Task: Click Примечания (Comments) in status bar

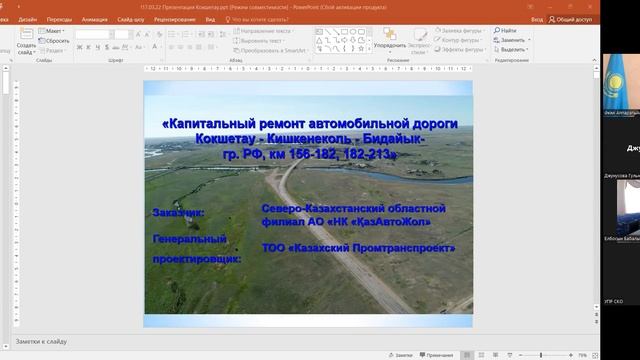Action: 436,355
